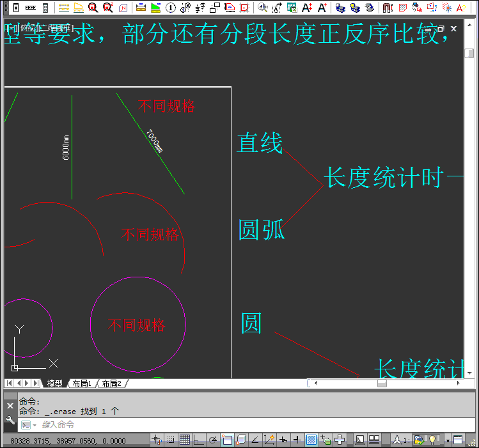Screen dimensions: 479x448
Task: Toggle ortho mode in the status bar
Action: pyautogui.click(x=198, y=440)
